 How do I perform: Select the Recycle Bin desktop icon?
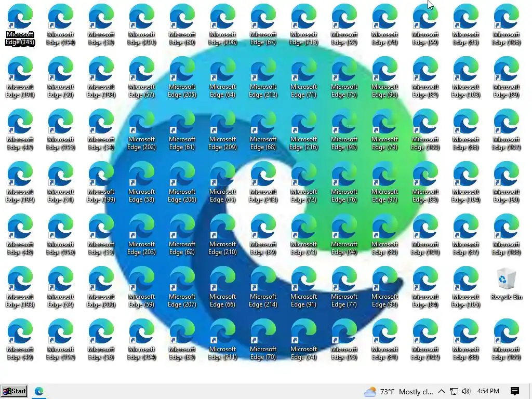pyautogui.click(x=506, y=284)
